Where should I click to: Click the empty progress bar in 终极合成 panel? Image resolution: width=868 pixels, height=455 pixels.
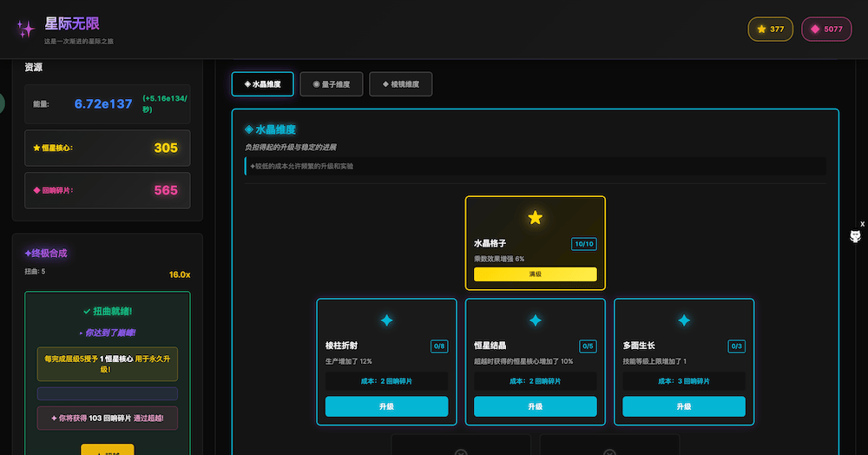(107, 393)
